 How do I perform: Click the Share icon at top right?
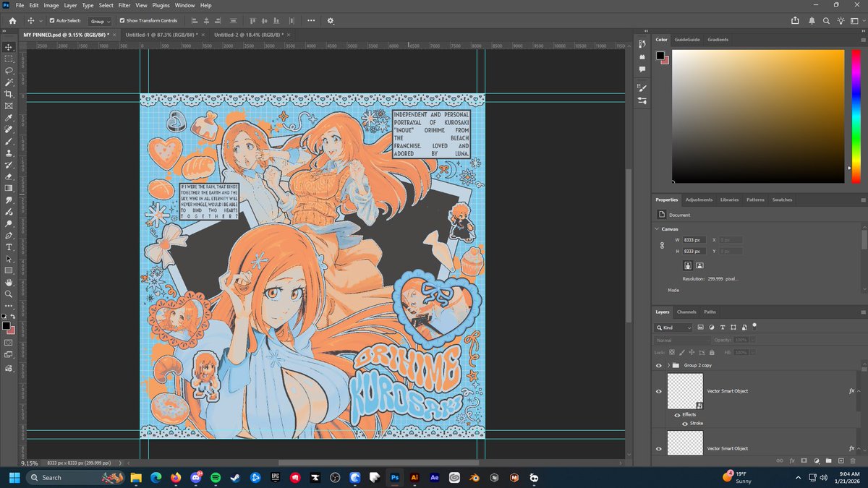tap(796, 21)
